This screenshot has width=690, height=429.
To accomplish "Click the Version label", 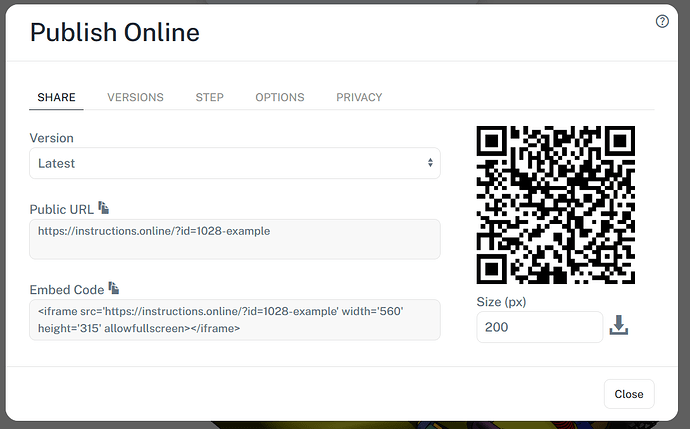I will coord(51,138).
